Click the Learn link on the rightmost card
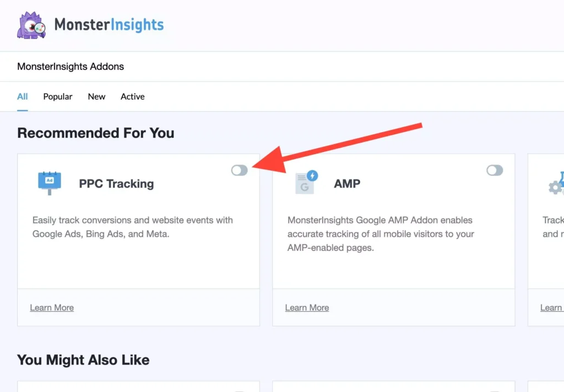 pyautogui.click(x=551, y=307)
